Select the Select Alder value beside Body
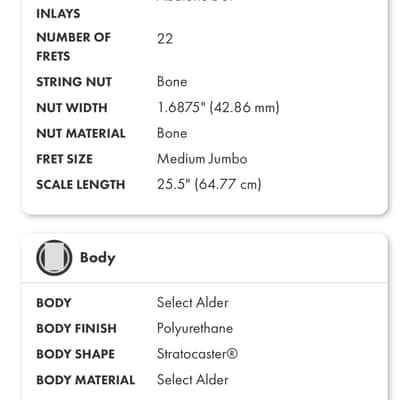This screenshot has width=400, height=400. [193, 303]
